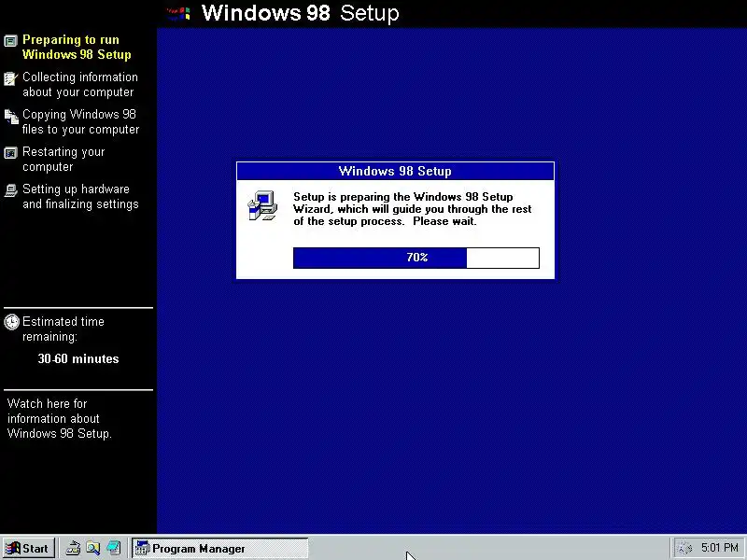This screenshot has width=747, height=560.
Task: Click the first quick launch icon beside Start
Action: click(73, 549)
